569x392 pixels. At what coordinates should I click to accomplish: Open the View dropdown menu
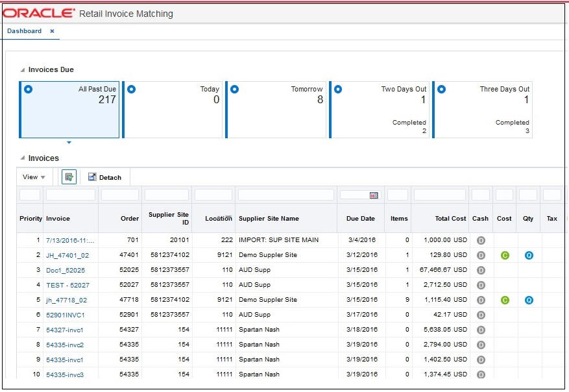pyautogui.click(x=34, y=177)
